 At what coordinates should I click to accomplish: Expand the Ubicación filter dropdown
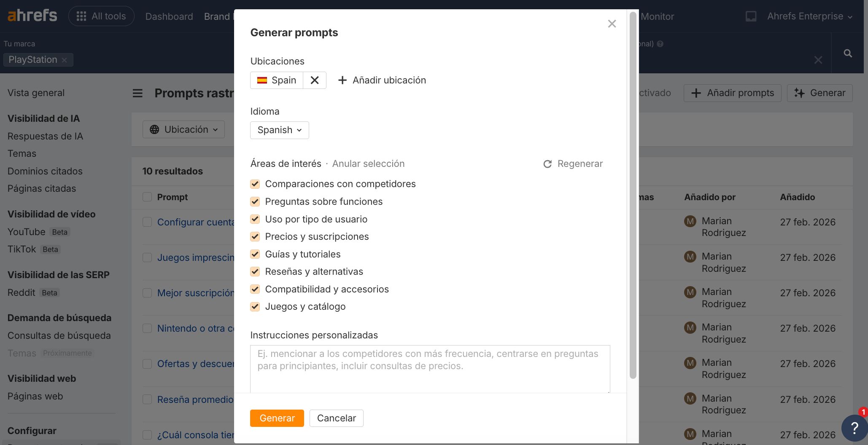[183, 129]
